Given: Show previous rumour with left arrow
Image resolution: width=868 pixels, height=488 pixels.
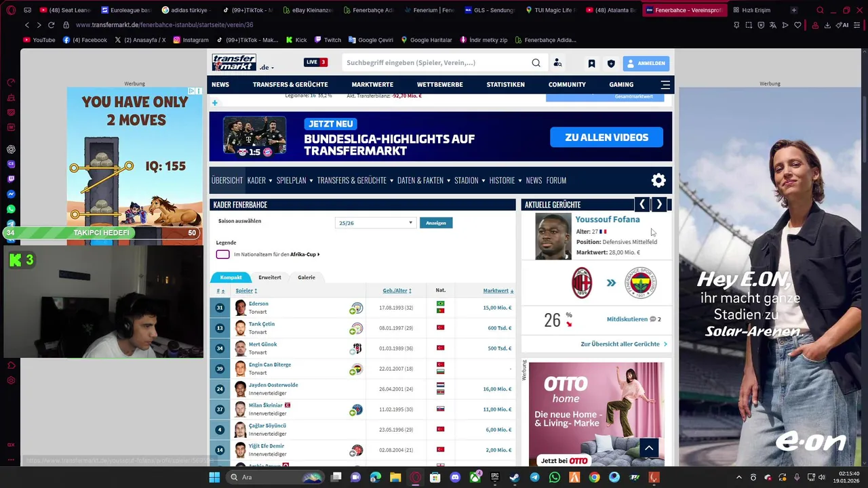Looking at the screenshot, I should (x=642, y=204).
